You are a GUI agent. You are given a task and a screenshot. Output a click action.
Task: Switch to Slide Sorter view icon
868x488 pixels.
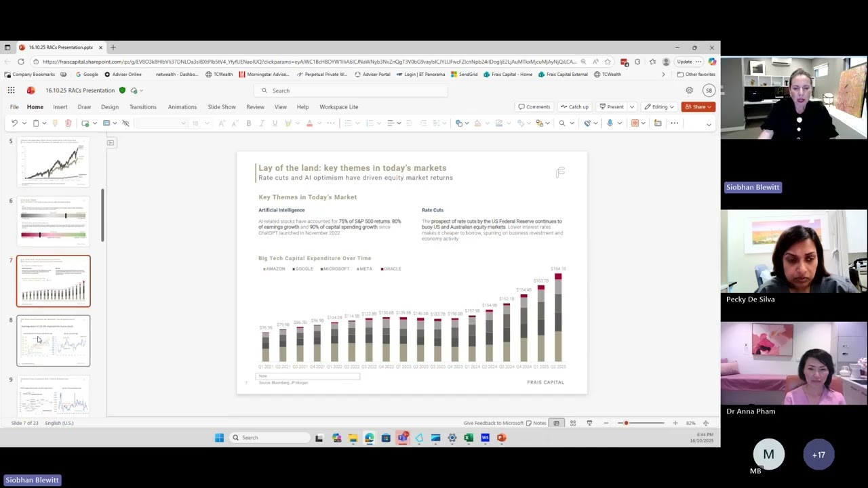[x=573, y=423]
